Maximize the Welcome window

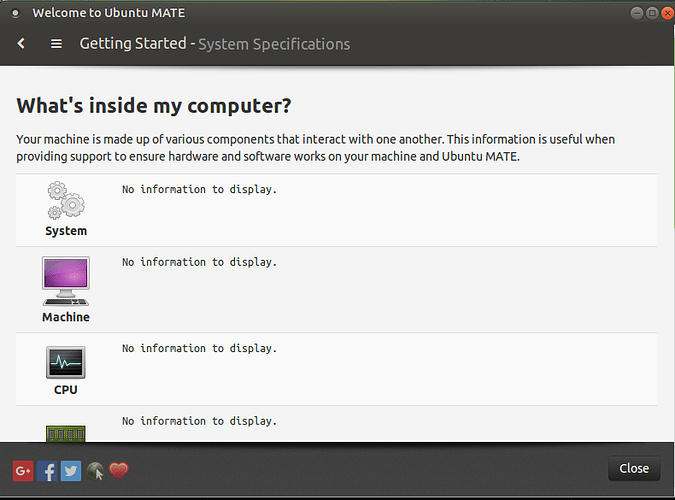pyautogui.click(x=652, y=13)
